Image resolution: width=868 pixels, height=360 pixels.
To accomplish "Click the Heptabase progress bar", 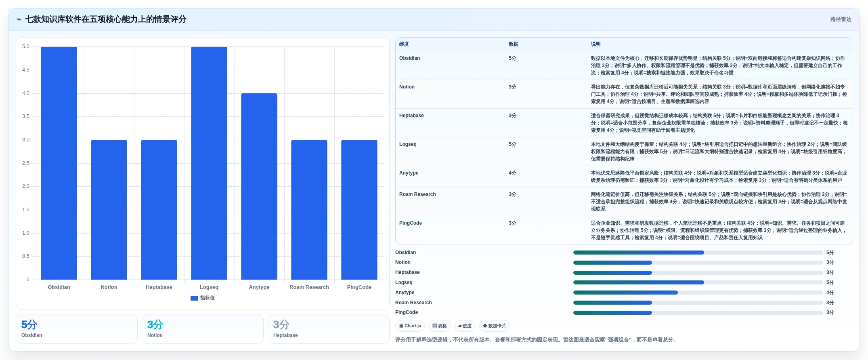I will (698, 273).
